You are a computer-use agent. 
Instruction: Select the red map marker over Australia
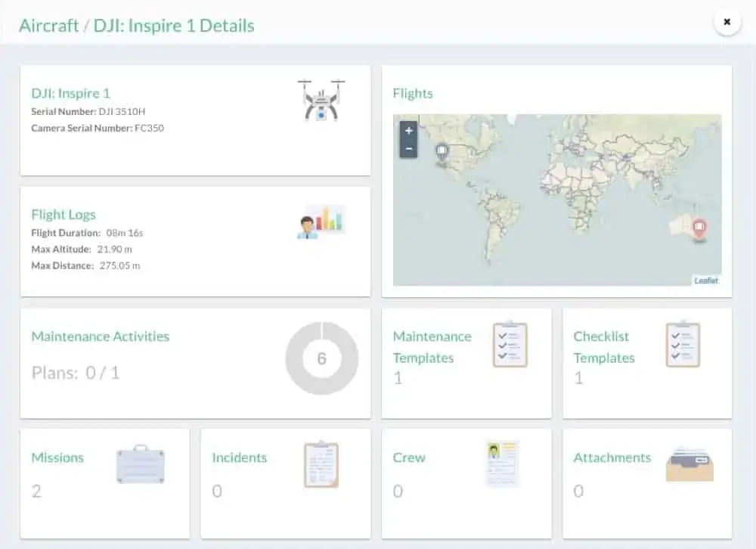pos(699,228)
